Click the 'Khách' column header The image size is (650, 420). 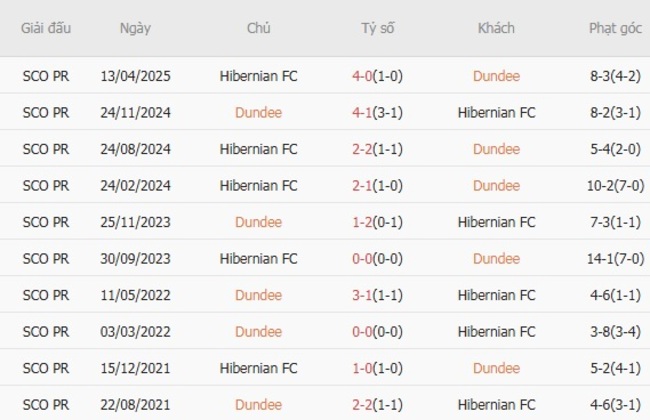(x=496, y=28)
